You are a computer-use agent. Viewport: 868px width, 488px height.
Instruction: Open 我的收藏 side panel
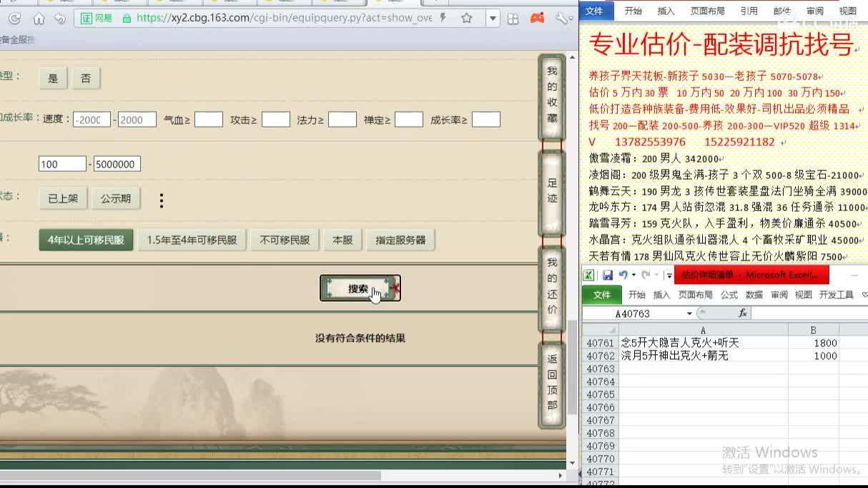pos(552,97)
